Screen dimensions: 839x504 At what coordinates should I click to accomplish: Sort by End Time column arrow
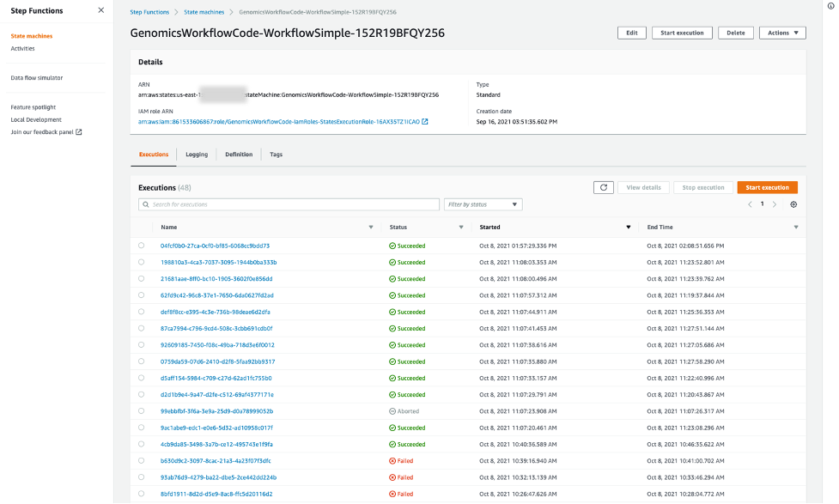point(796,228)
